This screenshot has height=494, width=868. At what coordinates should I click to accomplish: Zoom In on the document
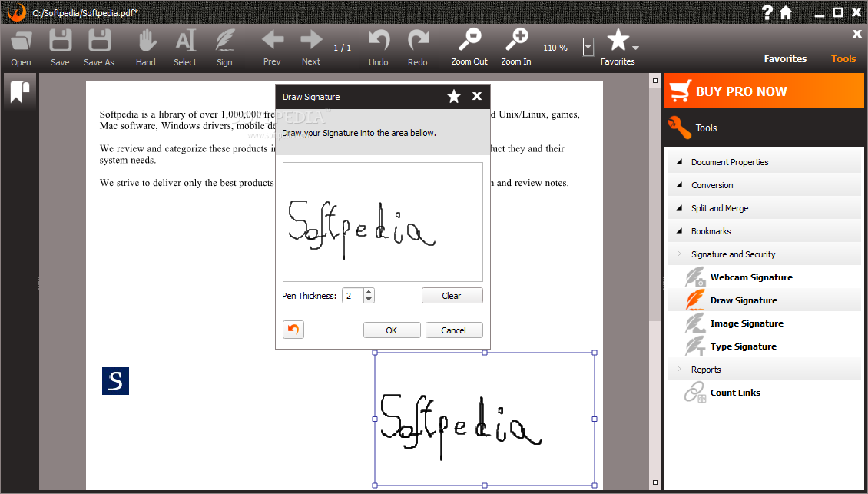coord(516,48)
